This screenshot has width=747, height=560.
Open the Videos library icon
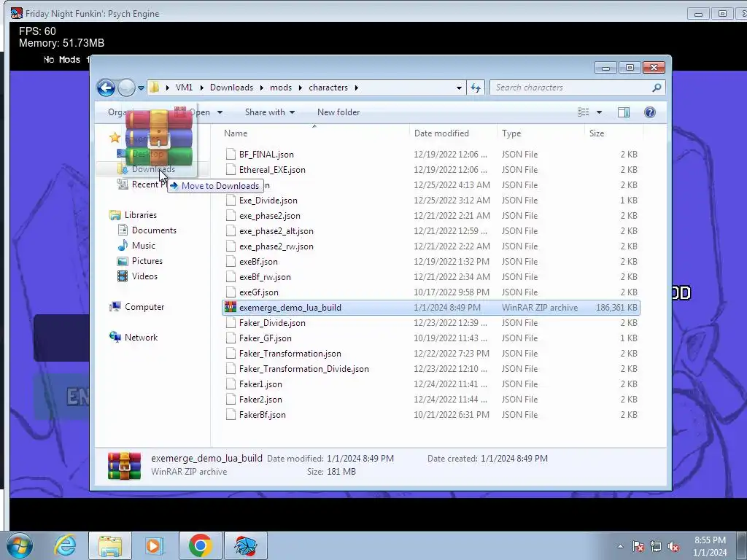coord(123,276)
